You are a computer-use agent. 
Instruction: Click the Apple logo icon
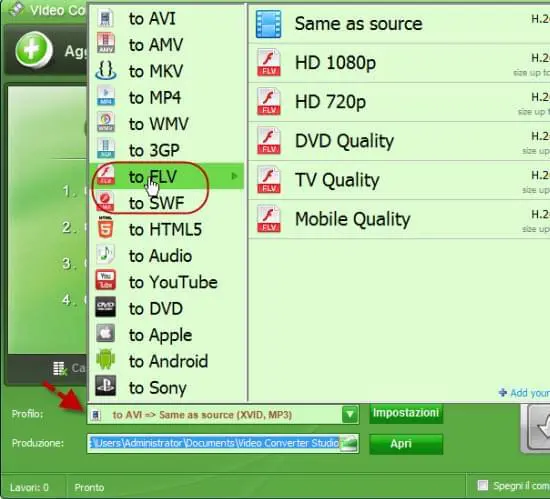[x=106, y=333]
